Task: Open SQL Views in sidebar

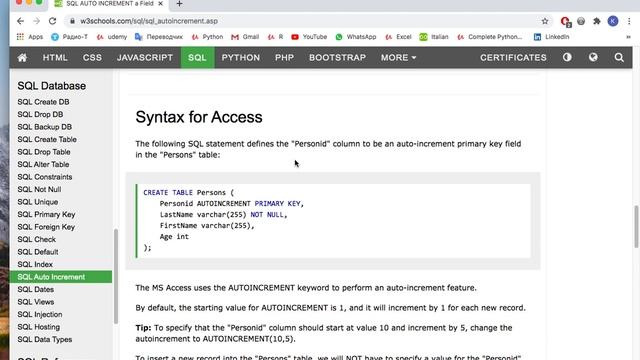Action: (36, 302)
